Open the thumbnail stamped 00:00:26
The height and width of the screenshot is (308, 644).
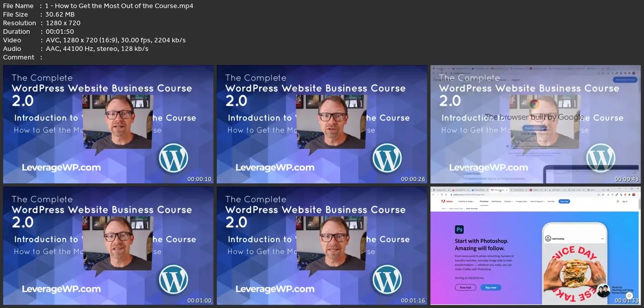322,124
